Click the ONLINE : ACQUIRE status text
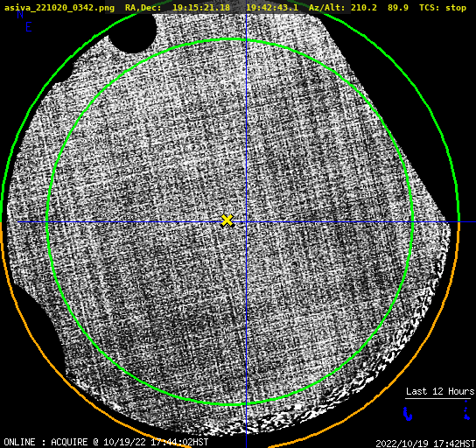 [45, 442]
